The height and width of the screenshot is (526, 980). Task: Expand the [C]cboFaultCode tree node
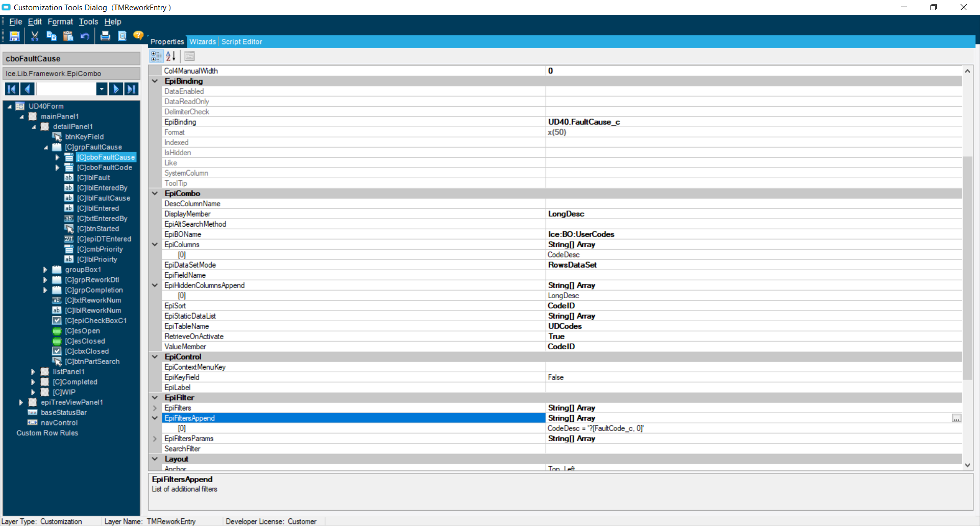point(58,168)
